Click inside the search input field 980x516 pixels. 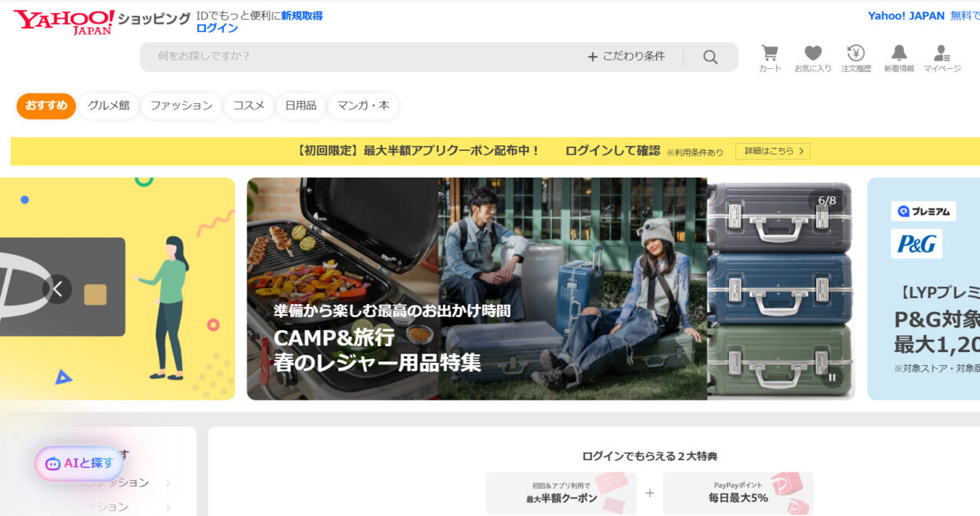pos(345,57)
